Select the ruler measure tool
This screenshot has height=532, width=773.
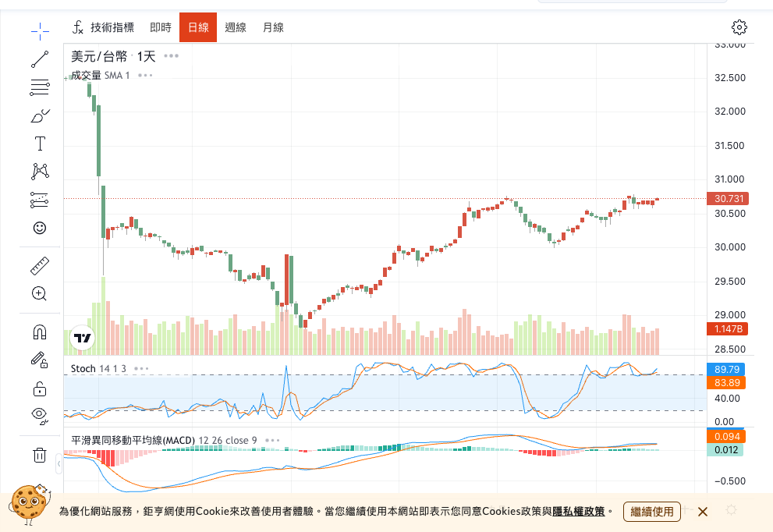pyautogui.click(x=40, y=266)
